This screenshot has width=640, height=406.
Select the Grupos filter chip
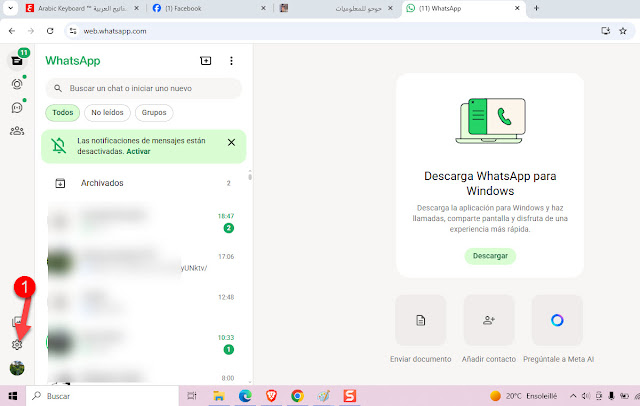(154, 113)
